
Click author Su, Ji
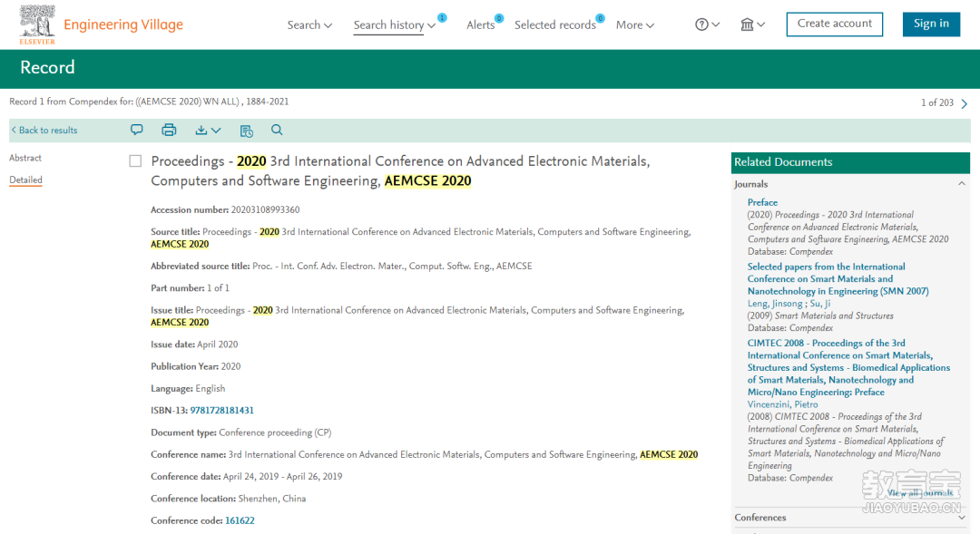(820, 304)
